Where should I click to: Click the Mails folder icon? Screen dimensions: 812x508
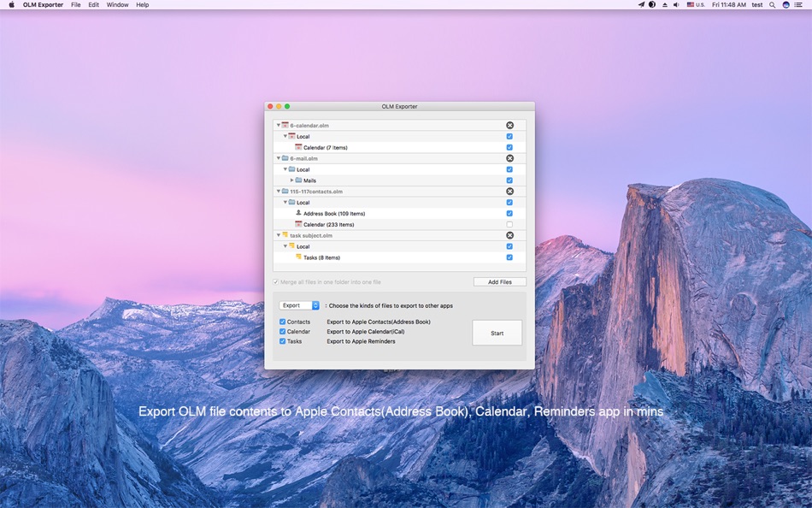point(298,180)
